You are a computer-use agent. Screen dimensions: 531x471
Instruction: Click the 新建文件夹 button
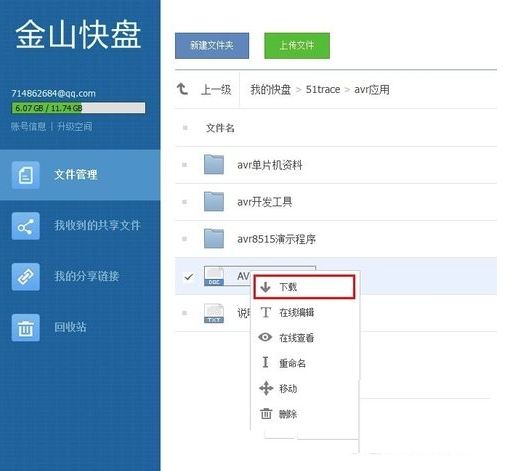(212, 46)
